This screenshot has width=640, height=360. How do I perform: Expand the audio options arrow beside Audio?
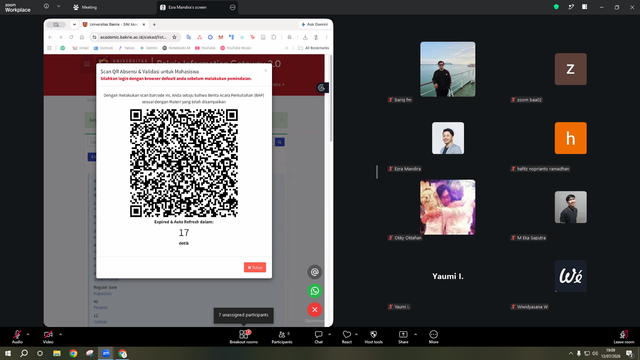(x=28, y=334)
